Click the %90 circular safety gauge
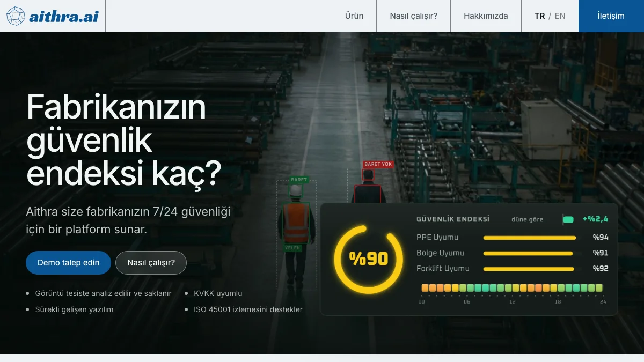644x362 pixels. coord(368,259)
